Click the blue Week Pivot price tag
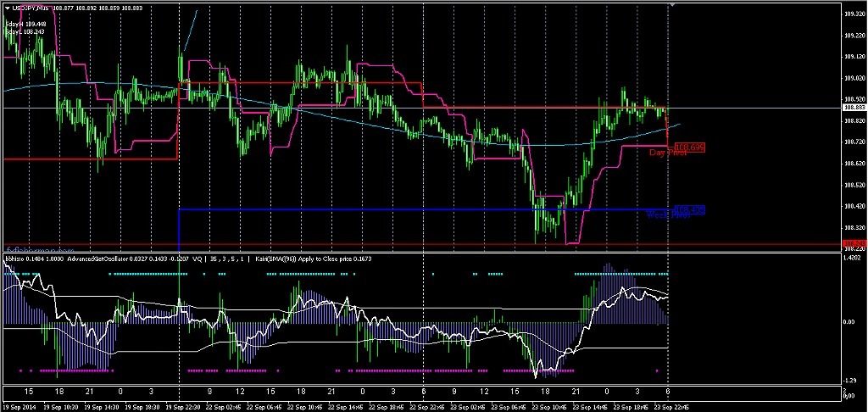Viewport: 868px width, 412px height. (690, 209)
